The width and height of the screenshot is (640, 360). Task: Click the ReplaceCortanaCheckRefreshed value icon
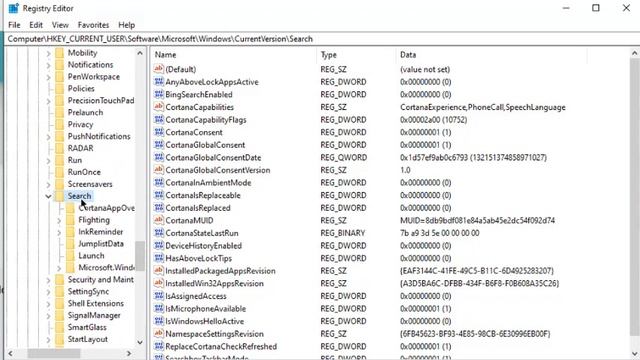[159, 346]
